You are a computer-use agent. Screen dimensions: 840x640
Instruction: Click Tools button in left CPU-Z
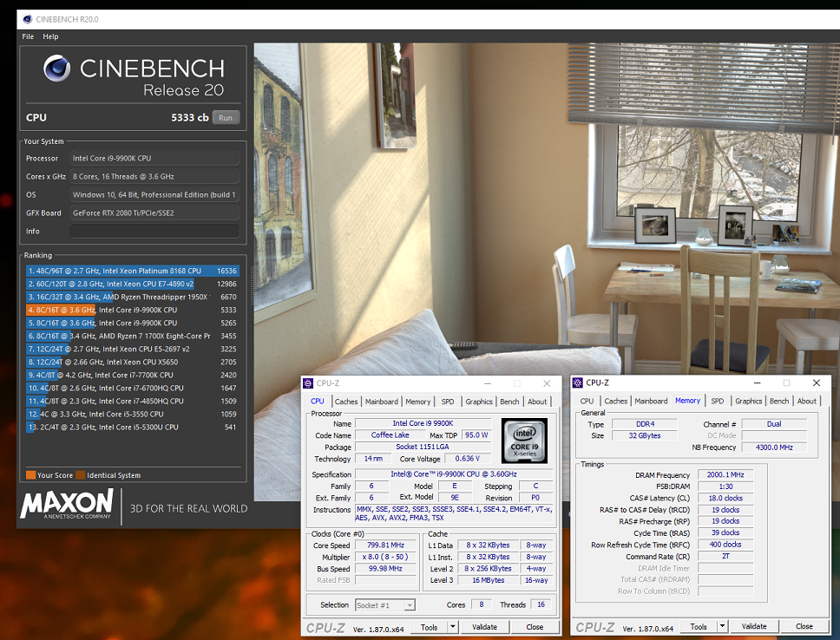pos(429,627)
